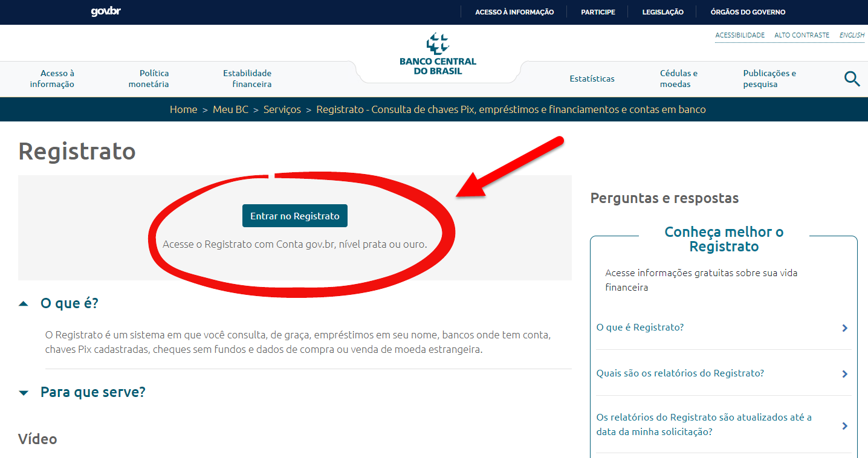
Task: Click 'Para que serve?' section heading
Action: click(x=93, y=392)
